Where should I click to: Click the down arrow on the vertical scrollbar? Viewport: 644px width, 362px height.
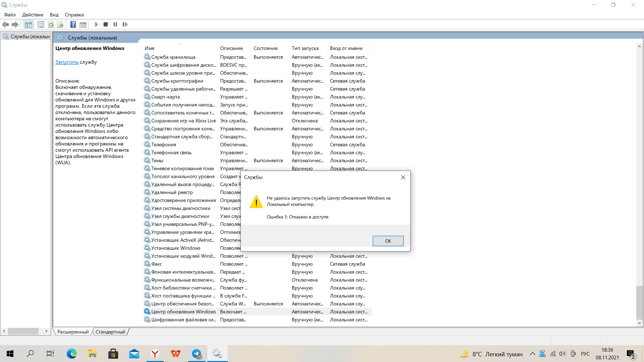point(639,323)
